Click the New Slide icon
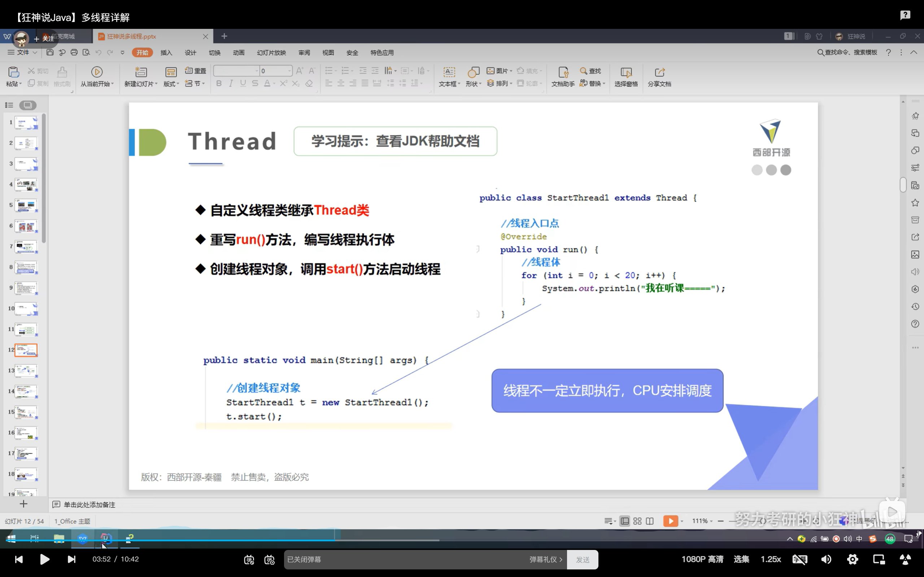 (x=140, y=72)
